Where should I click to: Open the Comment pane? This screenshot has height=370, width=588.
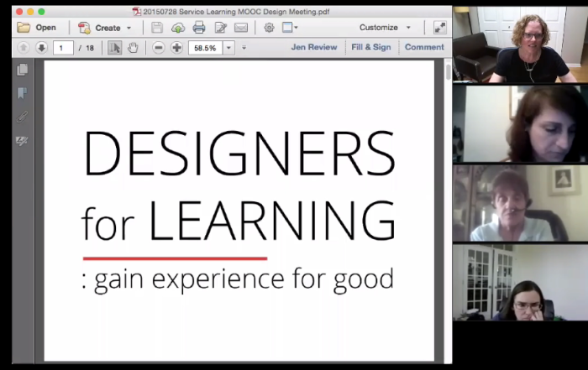click(x=424, y=47)
